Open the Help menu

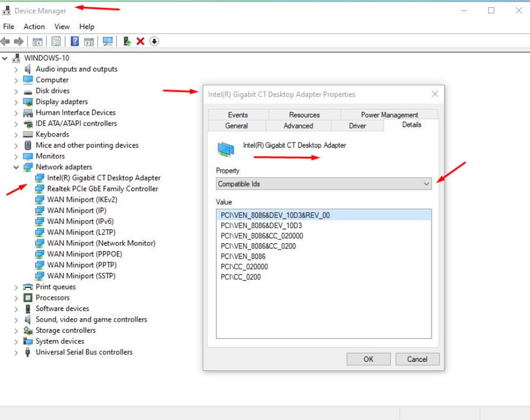[87, 27]
